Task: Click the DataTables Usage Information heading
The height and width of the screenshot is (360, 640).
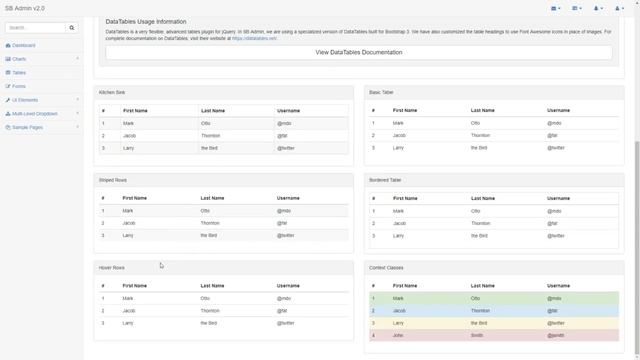Action: pyautogui.click(x=146, y=22)
